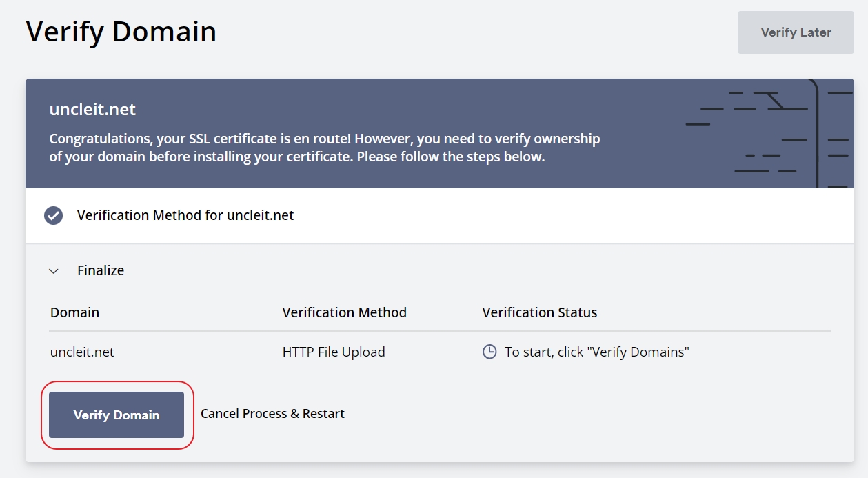Click the uncleit.net banner title
Viewport: 868px width, 478px height.
pyautogui.click(x=92, y=110)
